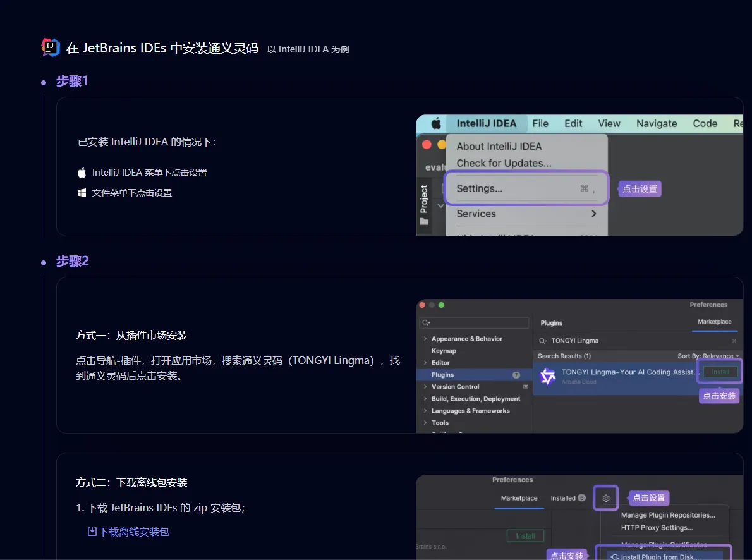Open the File menu
The height and width of the screenshot is (560, 752).
click(540, 123)
